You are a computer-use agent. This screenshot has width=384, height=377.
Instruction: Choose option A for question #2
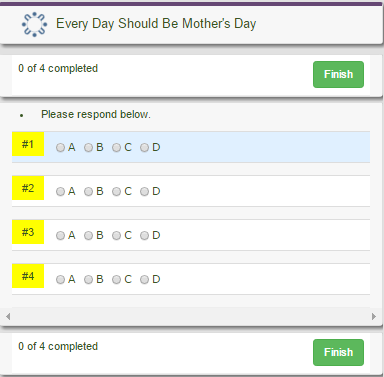[x=60, y=192]
